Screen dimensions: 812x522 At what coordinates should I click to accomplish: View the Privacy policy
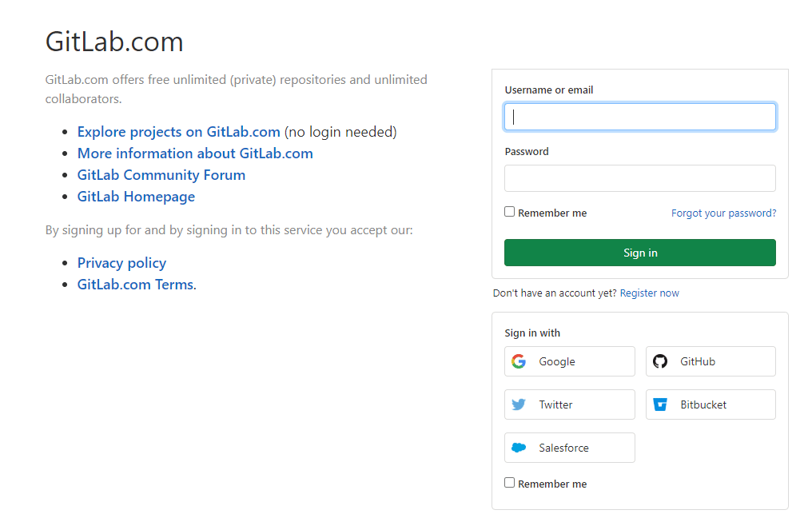tap(121, 262)
